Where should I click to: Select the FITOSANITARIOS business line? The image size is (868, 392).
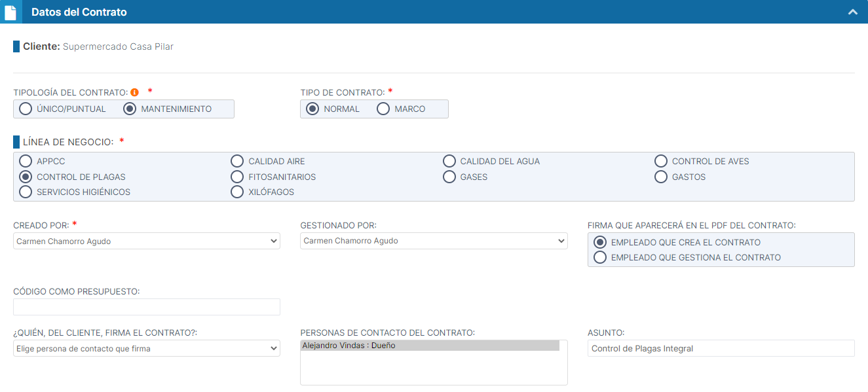(237, 177)
